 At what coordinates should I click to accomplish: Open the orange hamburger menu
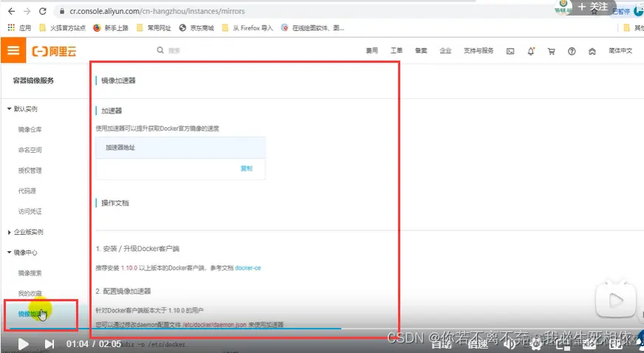coord(13,50)
